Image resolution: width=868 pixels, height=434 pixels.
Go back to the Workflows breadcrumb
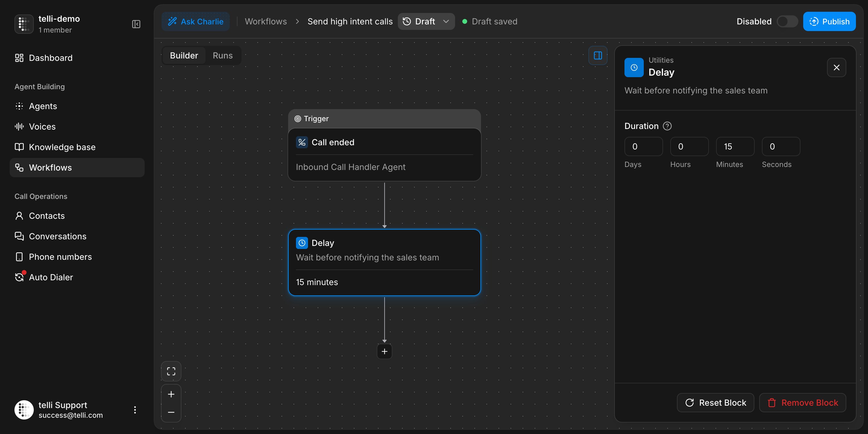[266, 22]
